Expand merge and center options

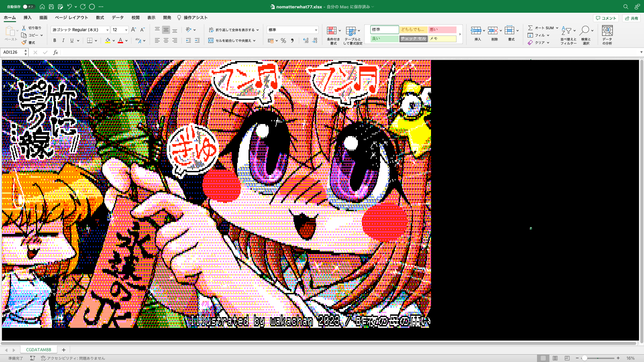click(255, 41)
